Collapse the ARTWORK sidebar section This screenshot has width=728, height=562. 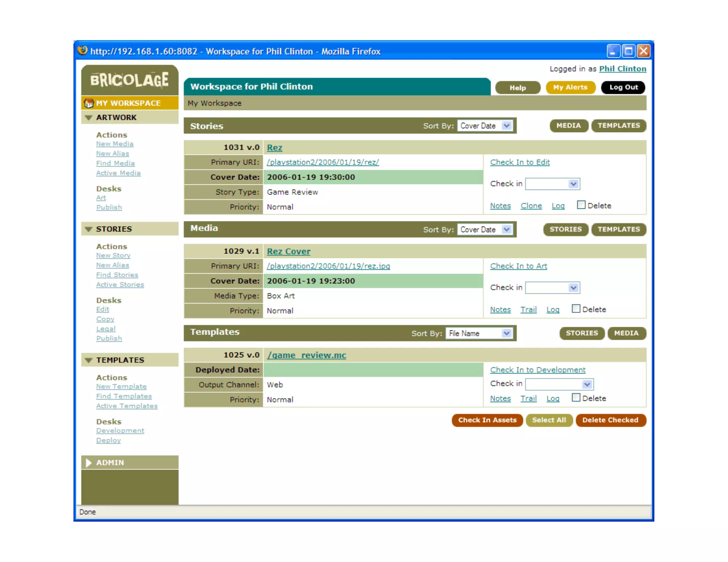click(89, 118)
